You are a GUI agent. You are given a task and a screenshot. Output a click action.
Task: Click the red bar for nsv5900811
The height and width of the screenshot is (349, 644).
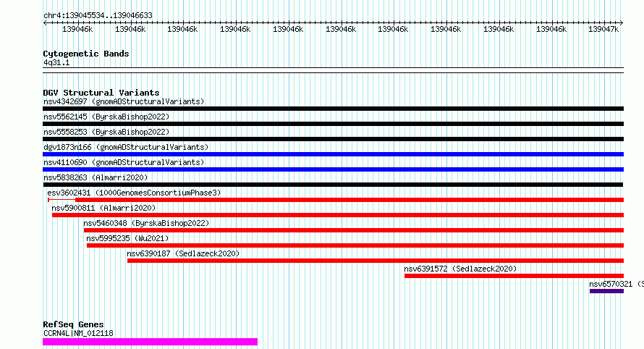click(338, 215)
